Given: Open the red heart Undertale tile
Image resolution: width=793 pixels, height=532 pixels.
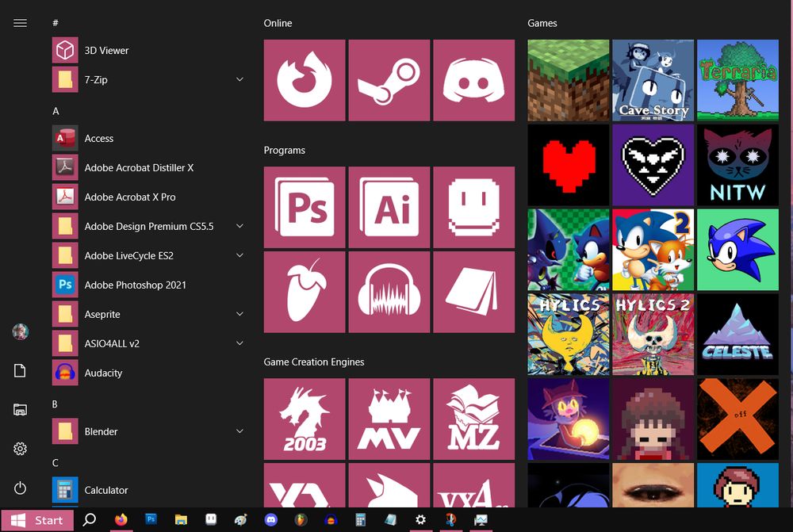Looking at the screenshot, I should pyautogui.click(x=569, y=166).
